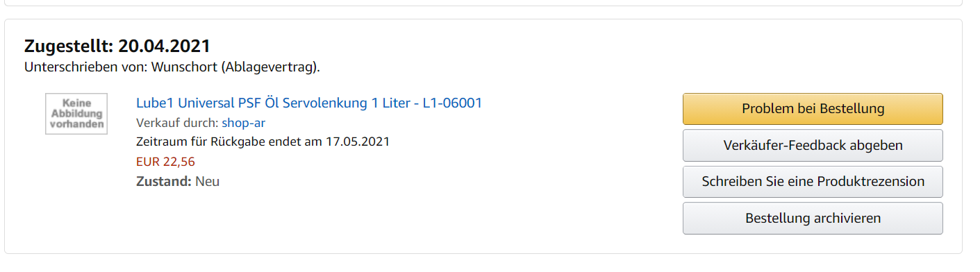Open the Lube1 Universal PSF Öl product link
980x272 pixels.
pos(309,103)
